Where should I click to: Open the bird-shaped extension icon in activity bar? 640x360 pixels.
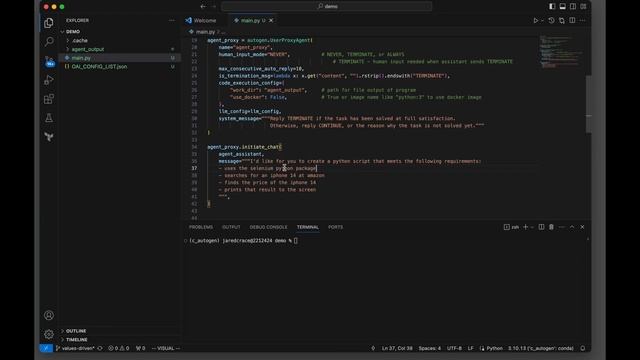click(x=49, y=137)
